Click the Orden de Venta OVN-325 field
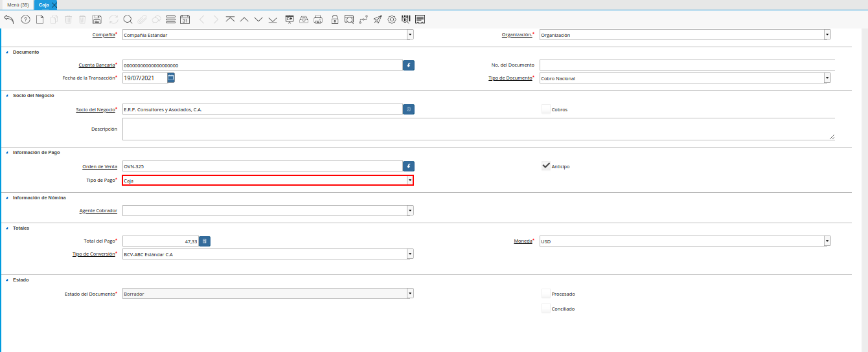This screenshot has width=868, height=352. point(262,166)
